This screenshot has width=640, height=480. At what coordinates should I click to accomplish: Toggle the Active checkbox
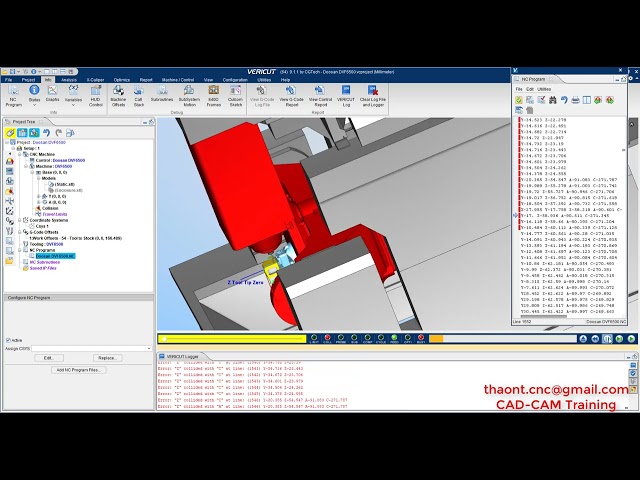[7, 340]
